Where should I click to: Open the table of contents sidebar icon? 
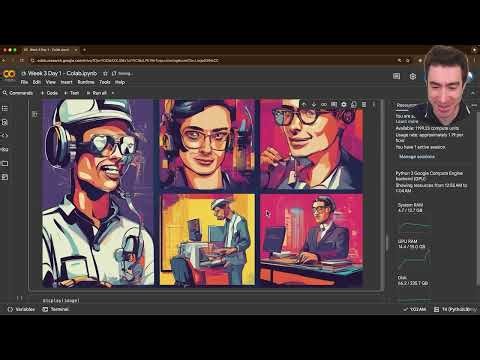pos(5,108)
